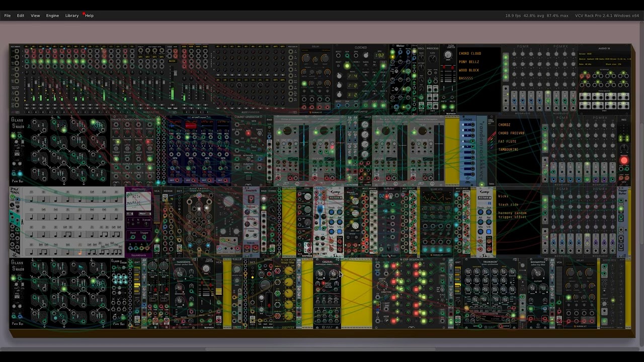Click the top yellow knob on Wasp Filter
This screenshot has width=644, height=362.
click(288, 271)
